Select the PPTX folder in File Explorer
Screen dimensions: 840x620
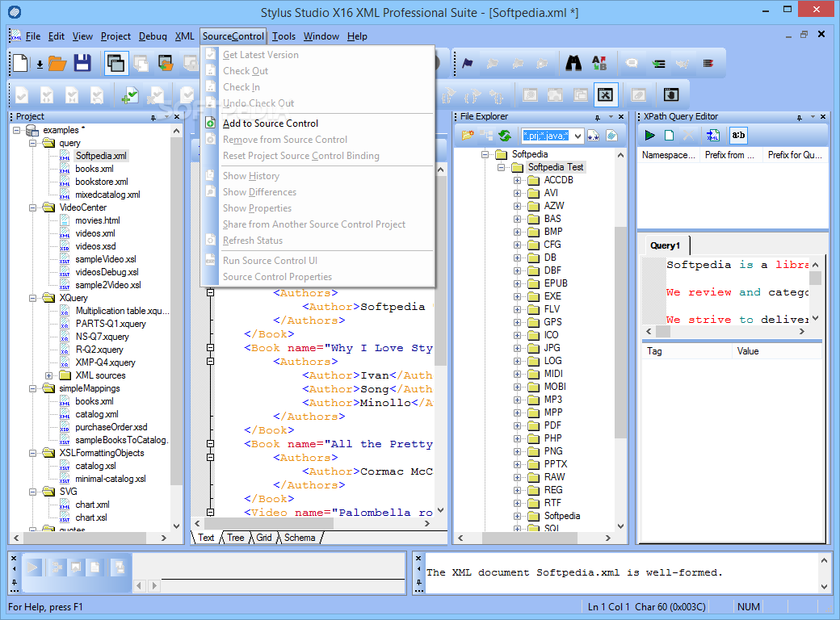click(556, 464)
